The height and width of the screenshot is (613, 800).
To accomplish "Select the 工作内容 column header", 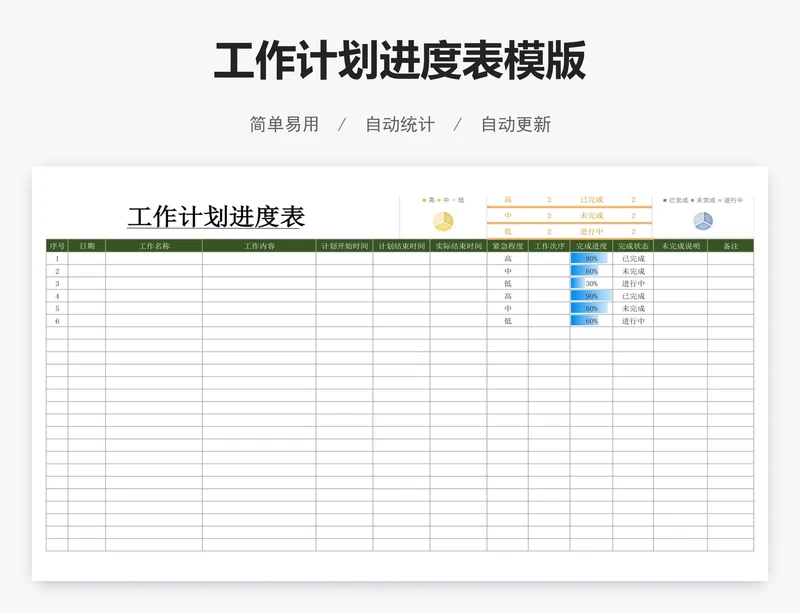I will coord(259,246).
